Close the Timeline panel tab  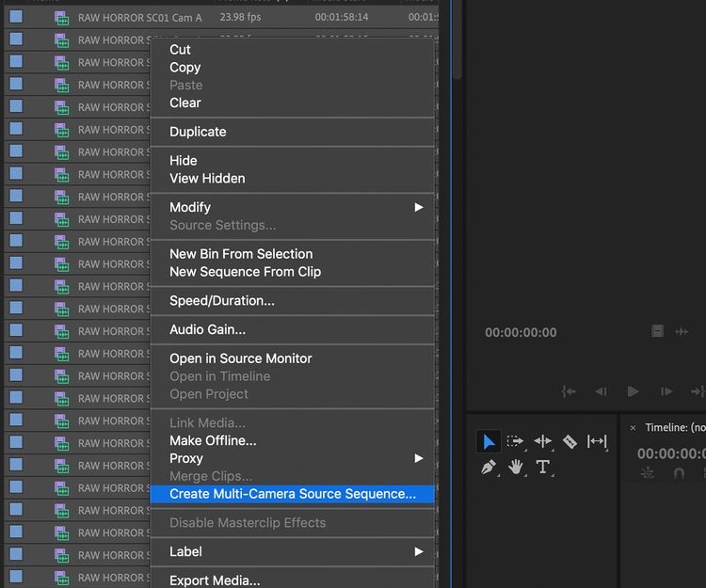pyautogui.click(x=633, y=428)
